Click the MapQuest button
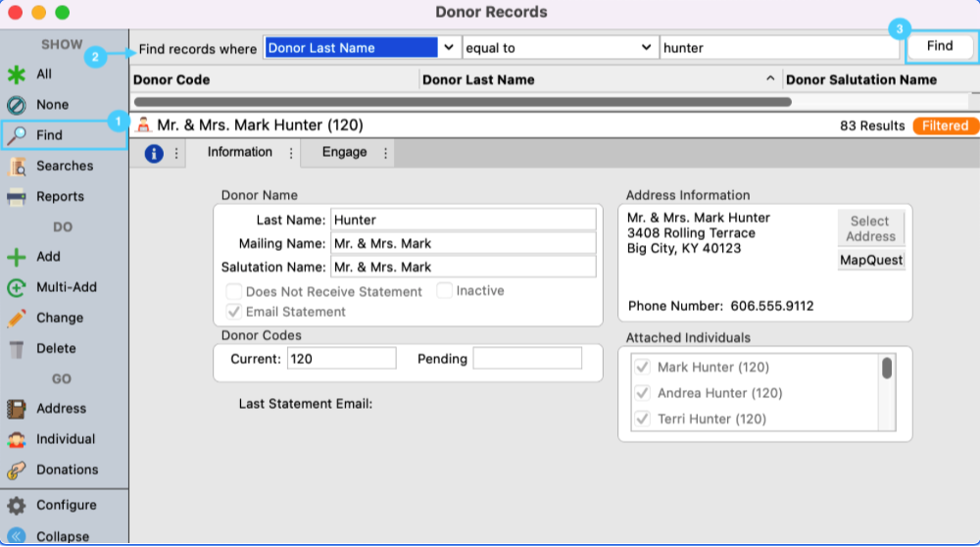The image size is (980, 547). 870,261
